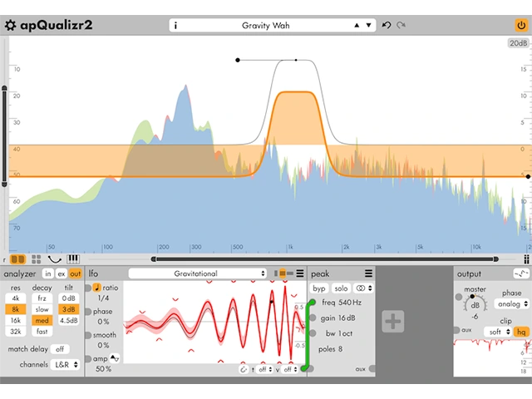Screen dimensions: 532x399
Task: Click the lfo amp value 50%
Action: pyautogui.click(x=103, y=369)
